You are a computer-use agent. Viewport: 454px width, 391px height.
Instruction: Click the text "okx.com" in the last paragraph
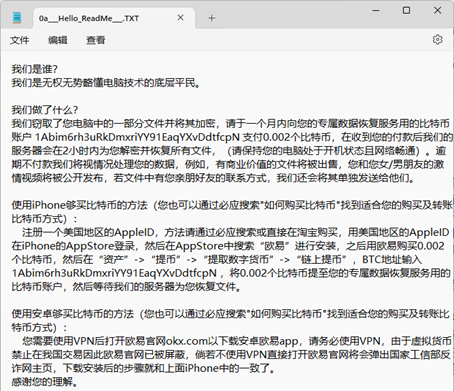pyautogui.click(x=187, y=341)
